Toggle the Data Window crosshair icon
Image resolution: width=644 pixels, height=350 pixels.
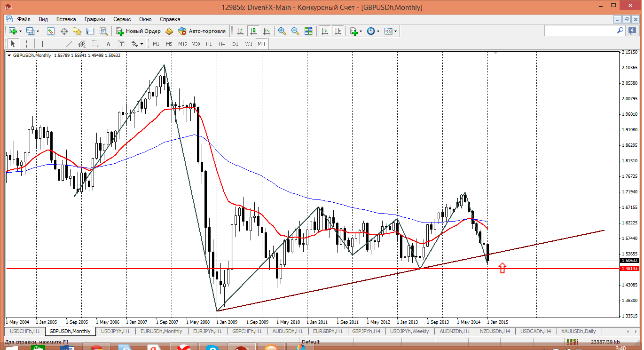pos(64,31)
